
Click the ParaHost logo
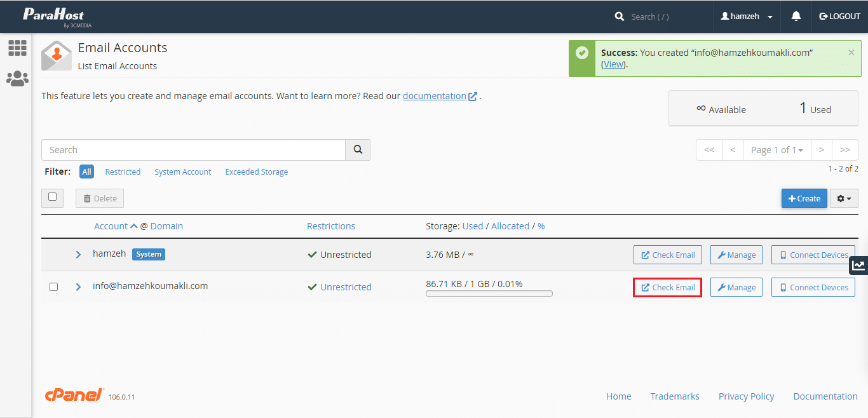coord(53,17)
